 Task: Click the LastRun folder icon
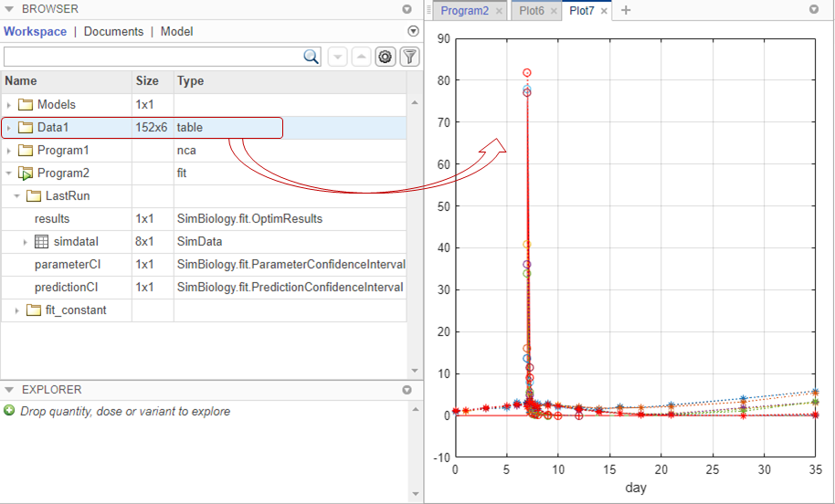(x=34, y=196)
